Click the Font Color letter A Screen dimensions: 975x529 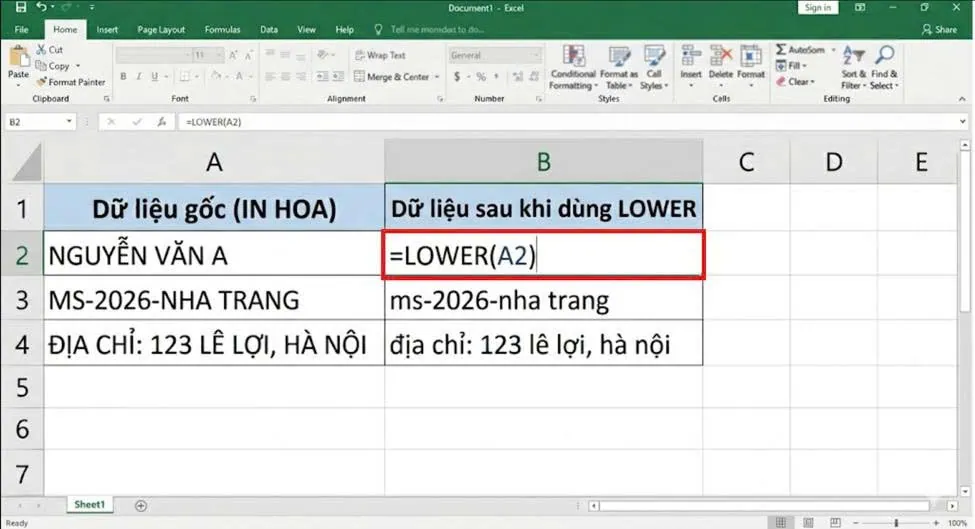tap(239, 76)
